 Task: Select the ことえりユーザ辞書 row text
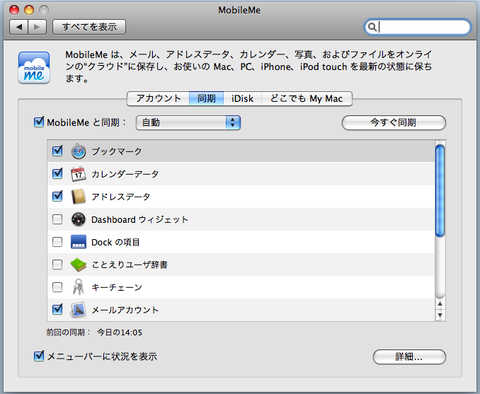(129, 265)
